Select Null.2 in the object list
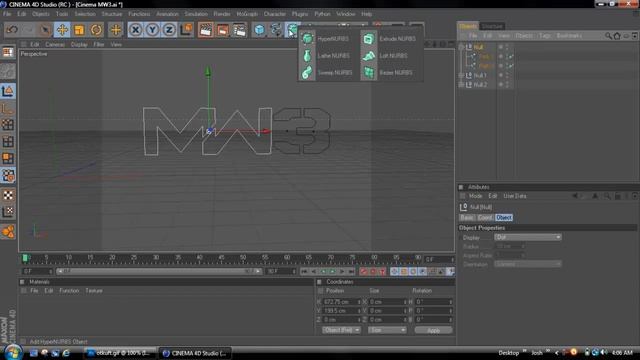This screenshot has width=640, height=360. coord(480,84)
